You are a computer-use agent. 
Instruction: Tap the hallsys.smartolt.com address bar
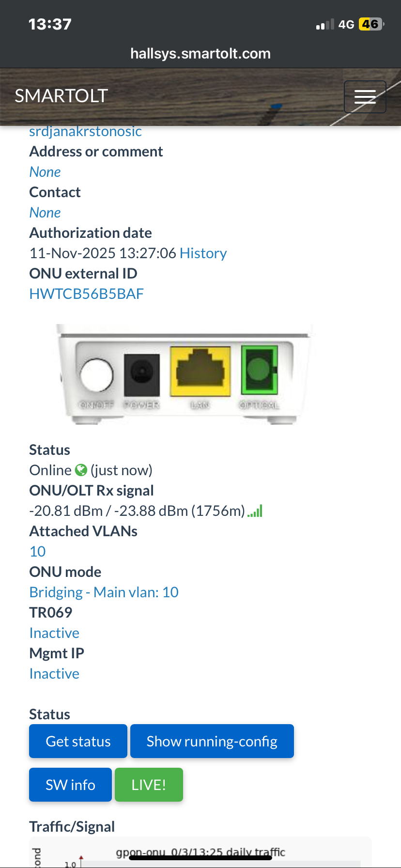click(200, 53)
